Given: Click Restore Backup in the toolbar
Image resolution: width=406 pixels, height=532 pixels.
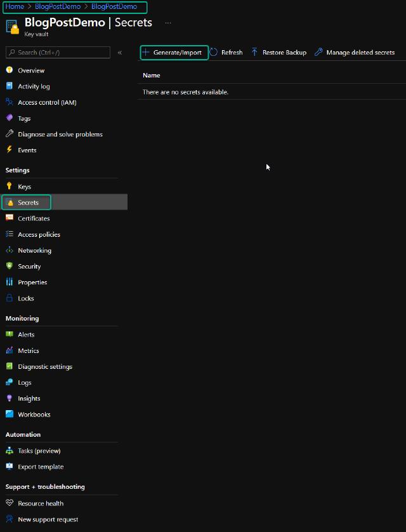Looking at the screenshot, I should pos(278,53).
